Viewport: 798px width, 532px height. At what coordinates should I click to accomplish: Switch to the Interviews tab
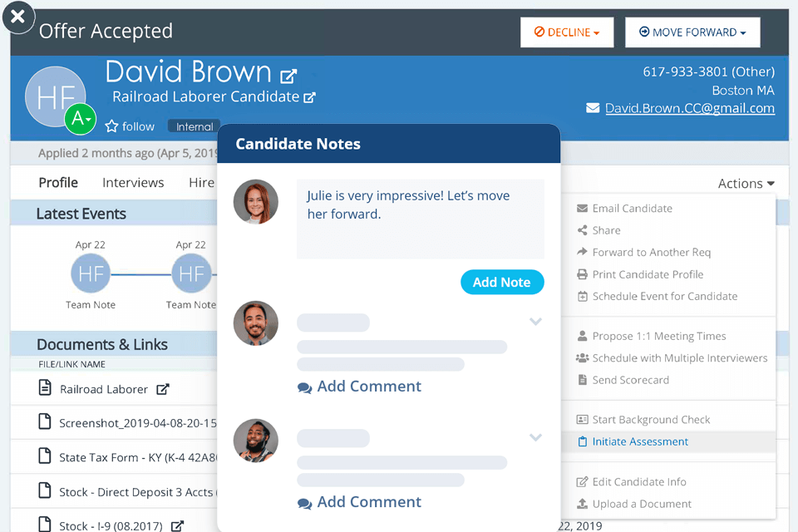click(133, 182)
